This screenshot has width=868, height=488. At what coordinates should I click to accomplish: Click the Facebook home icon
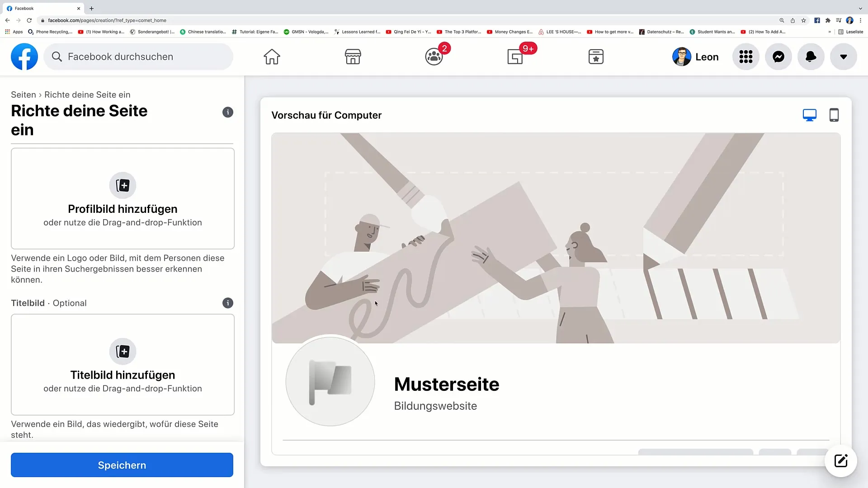(272, 56)
